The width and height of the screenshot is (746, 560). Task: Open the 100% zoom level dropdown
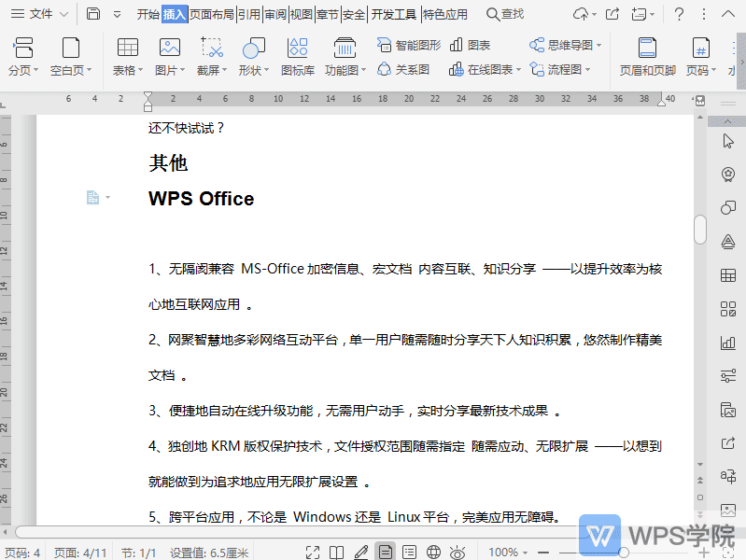tap(510, 553)
